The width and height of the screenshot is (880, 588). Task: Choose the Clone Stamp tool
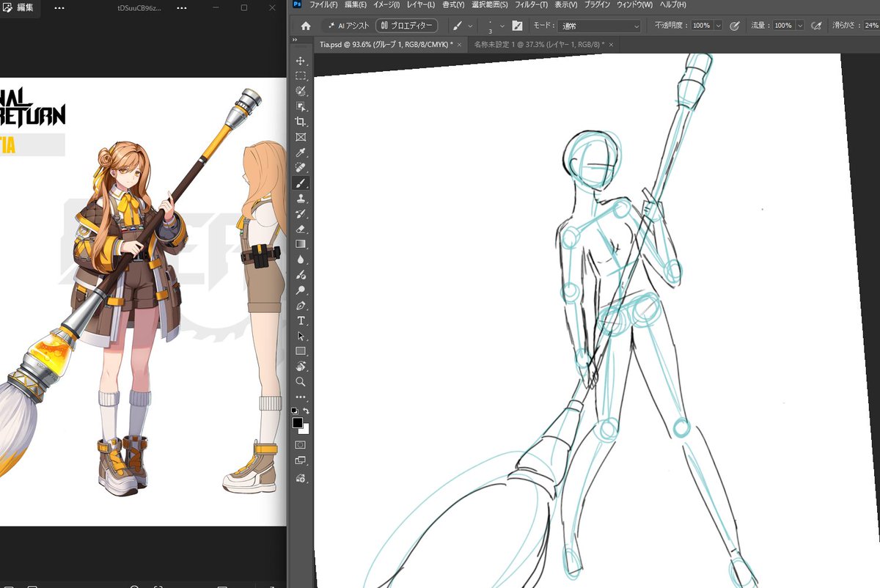point(301,199)
